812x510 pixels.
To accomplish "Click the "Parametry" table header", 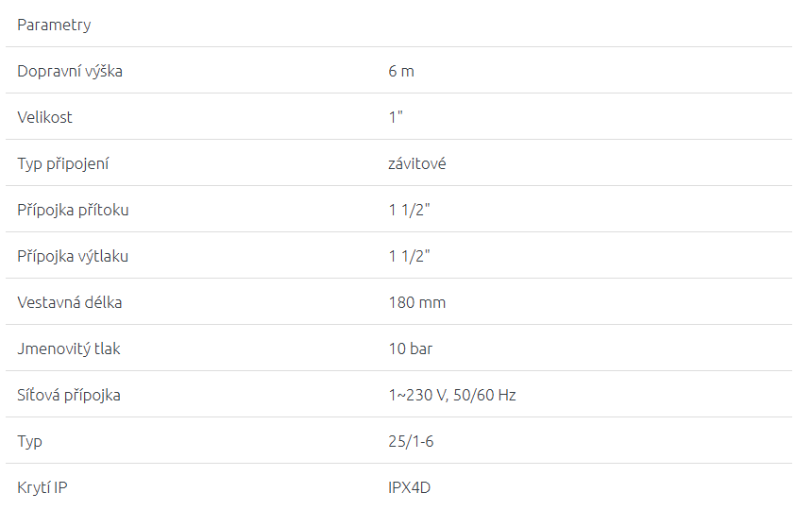I will coord(54,25).
